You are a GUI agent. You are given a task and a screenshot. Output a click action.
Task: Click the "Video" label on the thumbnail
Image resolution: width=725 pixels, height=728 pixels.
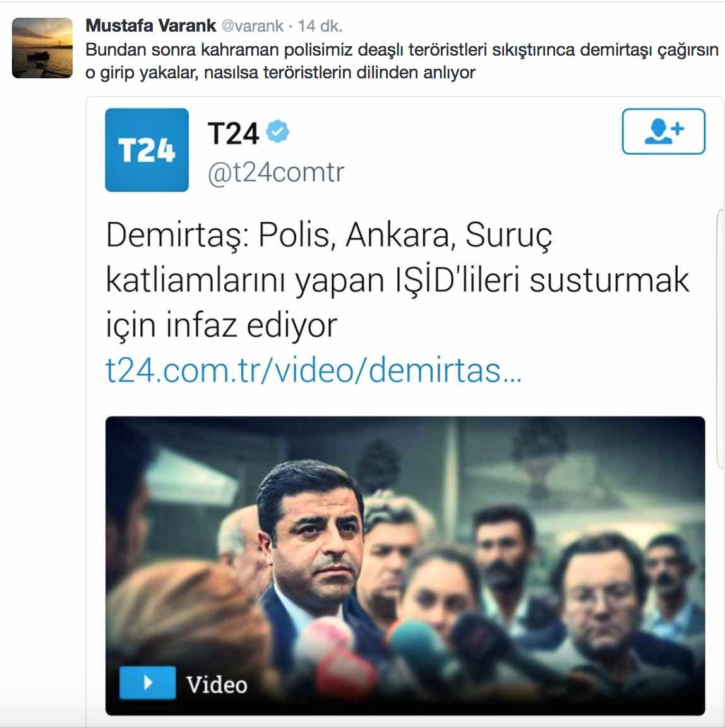pyautogui.click(x=217, y=684)
